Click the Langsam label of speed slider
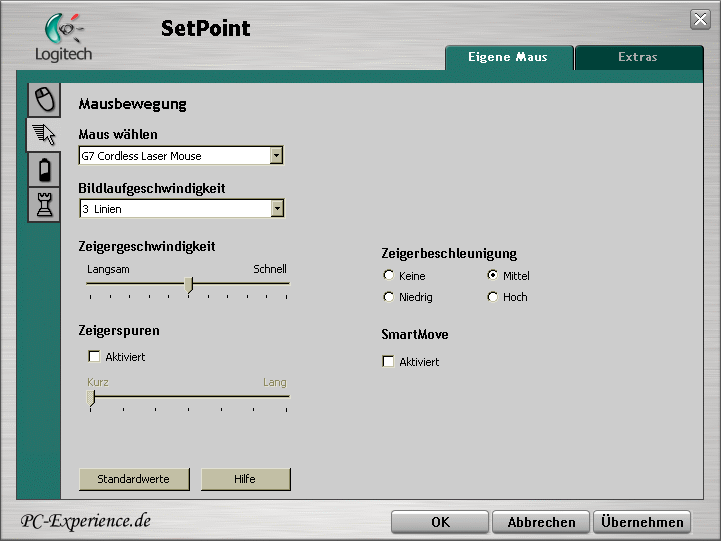The width and height of the screenshot is (721, 541). click(x=109, y=269)
